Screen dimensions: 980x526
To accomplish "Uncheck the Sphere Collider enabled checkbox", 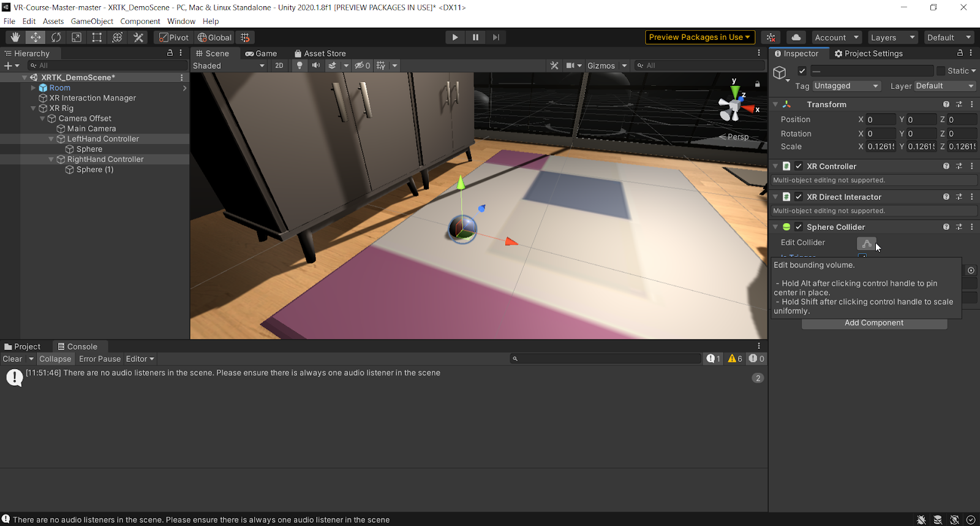I will 799,227.
